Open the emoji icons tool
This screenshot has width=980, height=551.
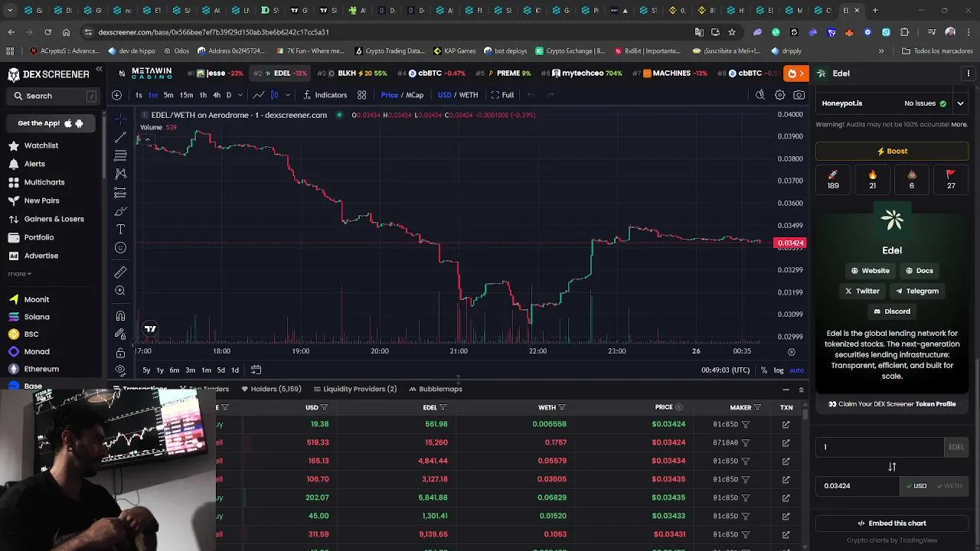(120, 248)
